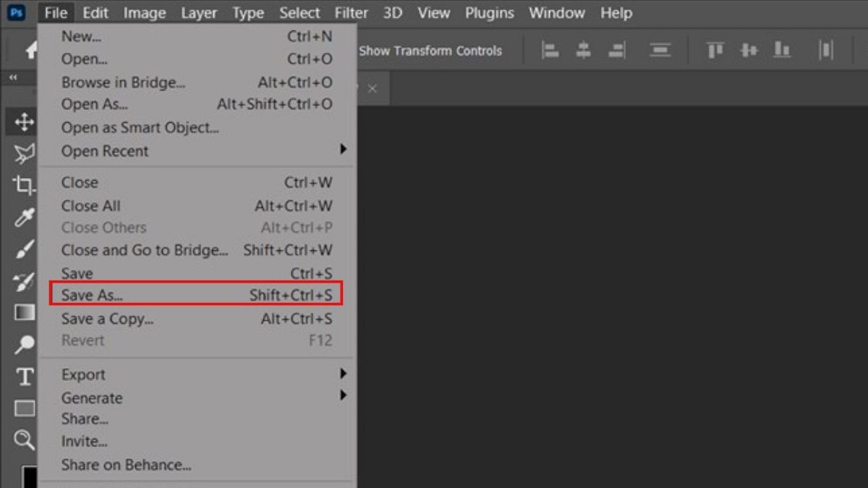Select the Brush tool
The width and height of the screenshot is (868, 488).
tap(25, 249)
